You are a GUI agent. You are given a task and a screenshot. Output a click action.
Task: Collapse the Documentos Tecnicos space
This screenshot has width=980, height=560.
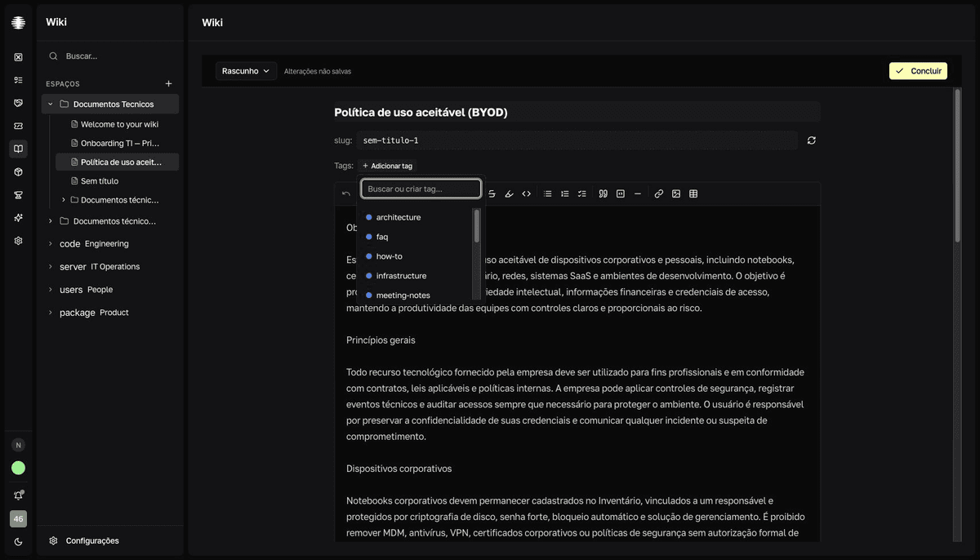(x=51, y=104)
